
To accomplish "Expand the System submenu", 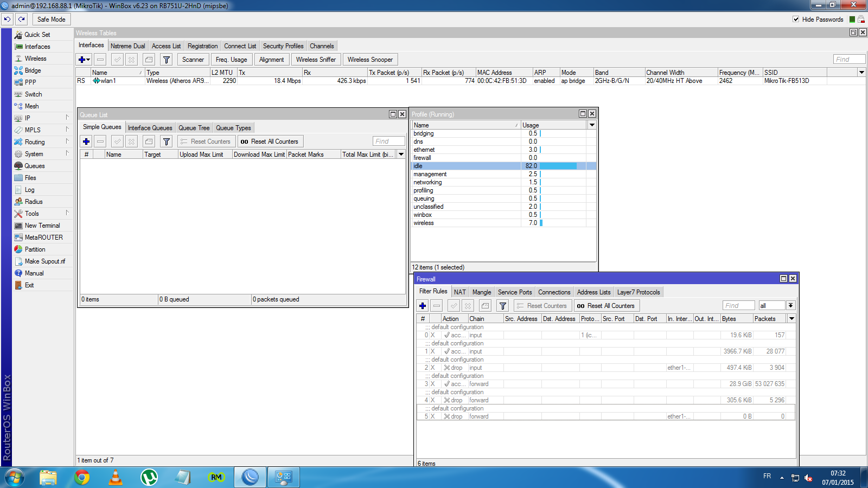I will [x=67, y=153].
